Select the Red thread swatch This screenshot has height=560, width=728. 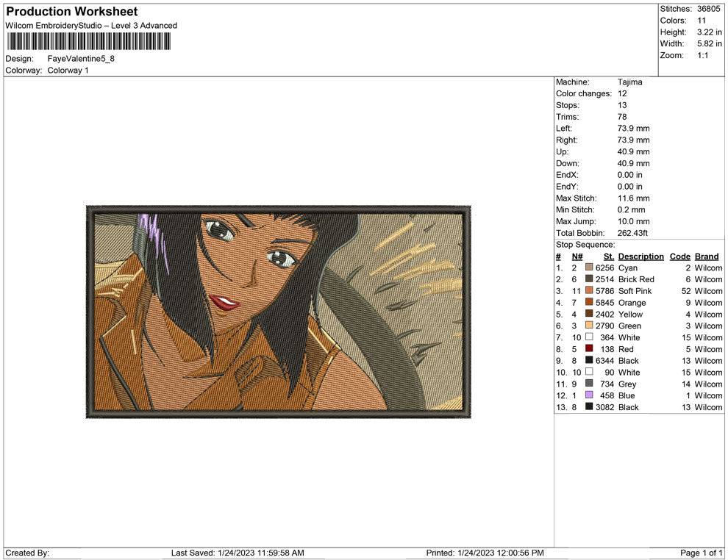[x=589, y=349]
